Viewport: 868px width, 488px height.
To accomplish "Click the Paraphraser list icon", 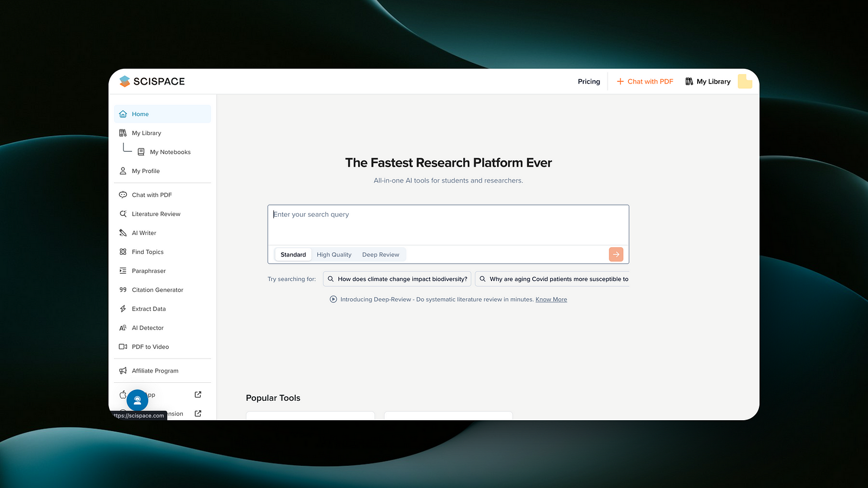I will point(123,271).
